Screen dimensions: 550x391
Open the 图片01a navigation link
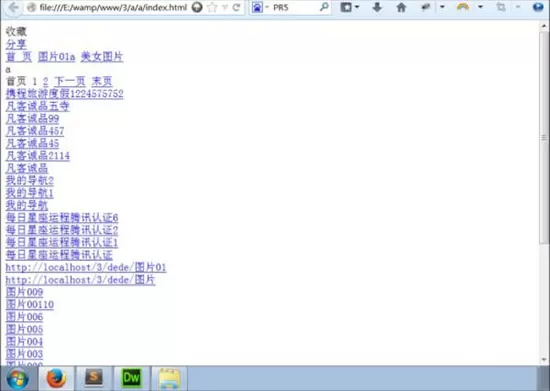[56, 56]
